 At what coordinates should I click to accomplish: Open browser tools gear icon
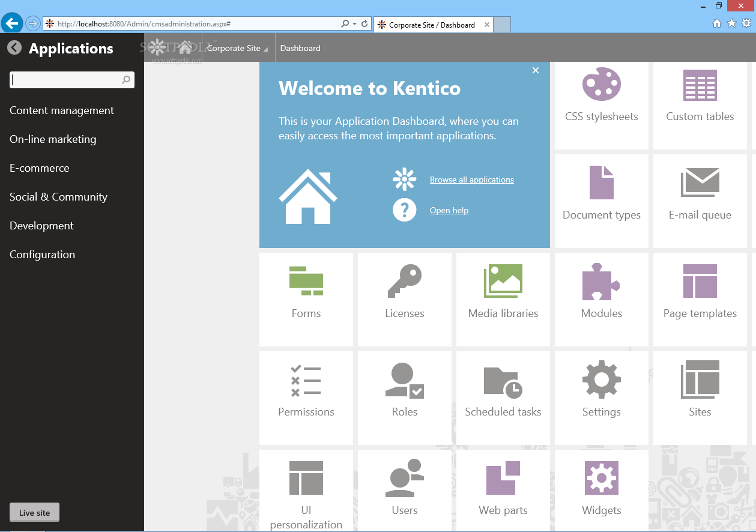coord(746,23)
